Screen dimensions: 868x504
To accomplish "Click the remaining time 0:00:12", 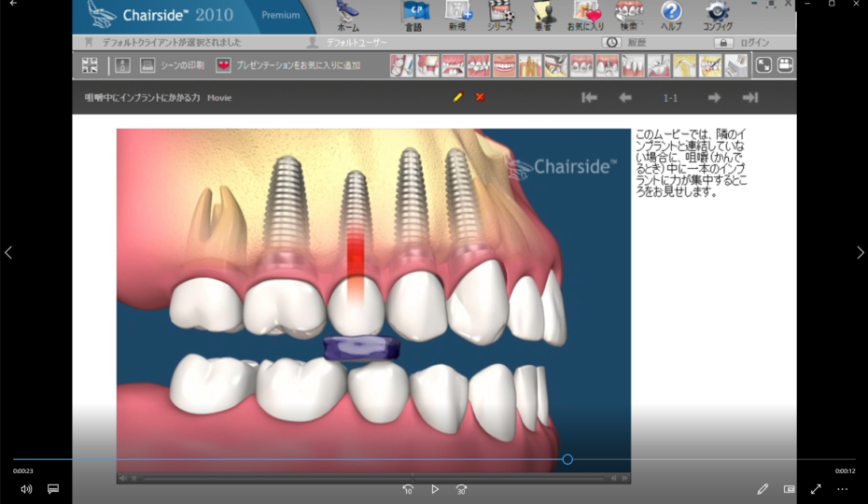I will 845,470.
